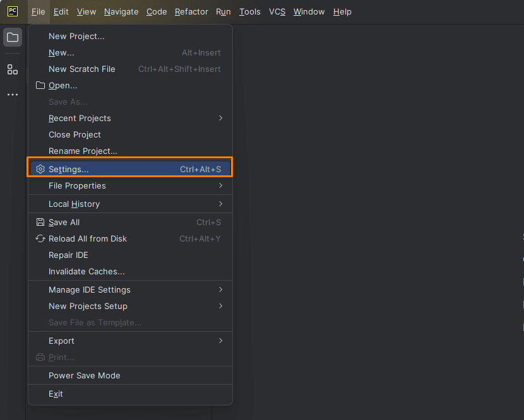The height and width of the screenshot is (420, 524).
Task: Expand the Recent Projects submenu arrow
Action: [220, 118]
